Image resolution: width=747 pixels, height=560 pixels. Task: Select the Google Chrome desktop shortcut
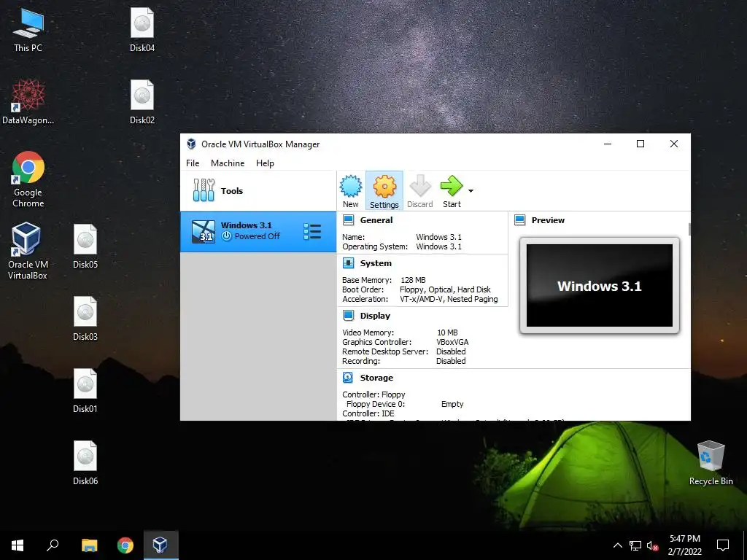(x=28, y=179)
